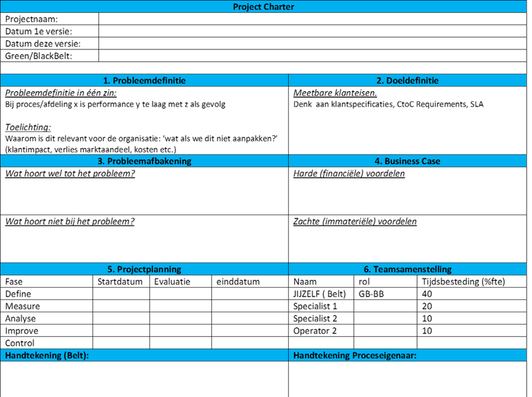Click the Startdatum column header
The width and height of the screenshot is (532, 397).
pyautogui.click(x=121, y=281)
